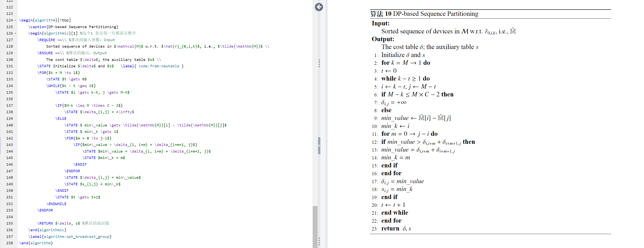Viewport: 644px width, 248px height.
Task: Click the lower drag-handle dots on the divider
Action: [319, 241]
